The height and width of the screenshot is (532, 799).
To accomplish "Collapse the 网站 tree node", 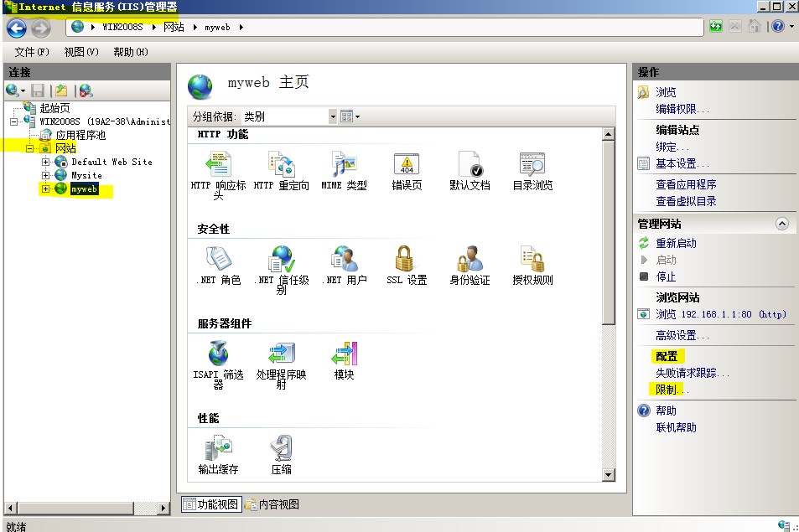I will click(x=29, y=148).
